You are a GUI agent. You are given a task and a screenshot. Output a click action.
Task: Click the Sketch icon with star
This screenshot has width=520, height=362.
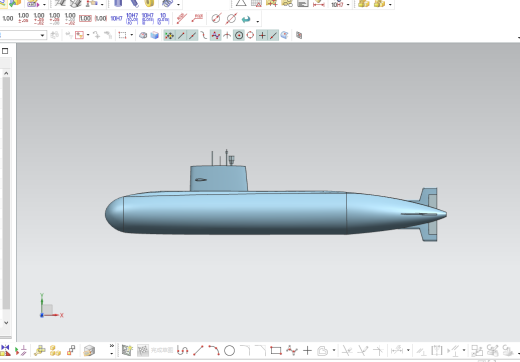pos(127,351)
